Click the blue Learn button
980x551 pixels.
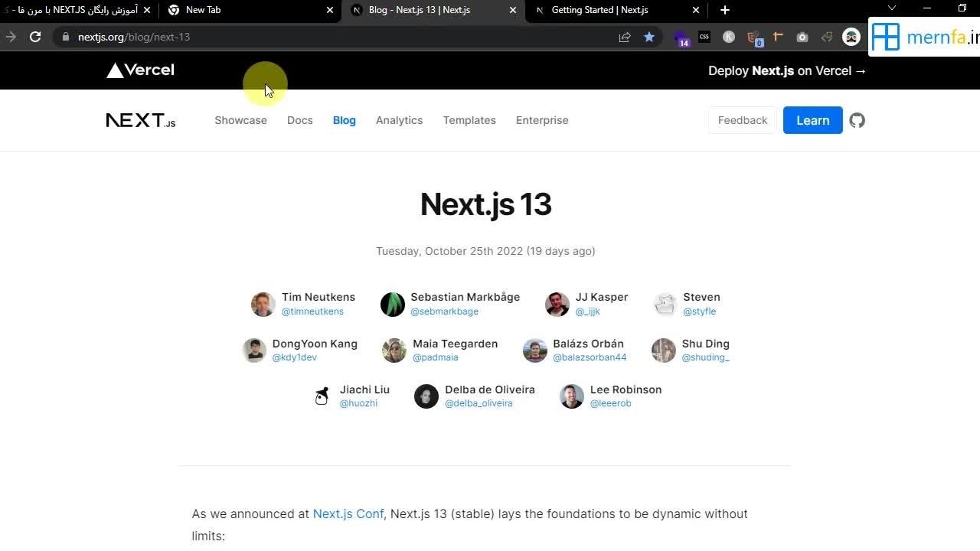(x=812, y=120)
